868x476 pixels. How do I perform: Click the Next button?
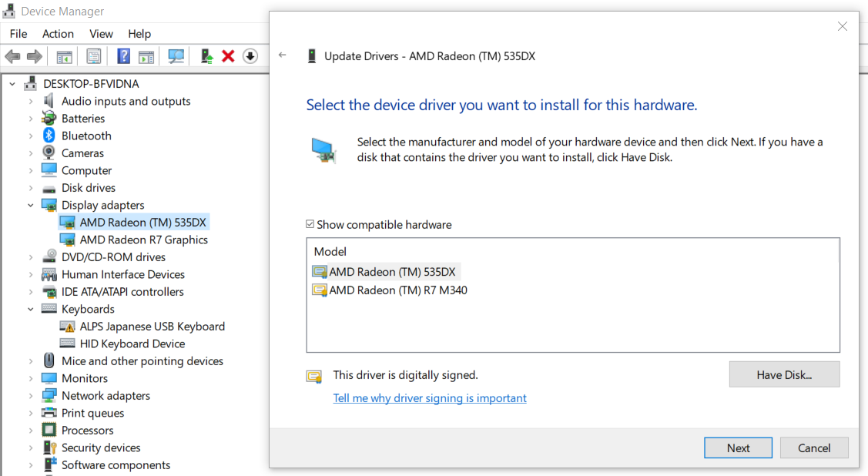[738, 448]
